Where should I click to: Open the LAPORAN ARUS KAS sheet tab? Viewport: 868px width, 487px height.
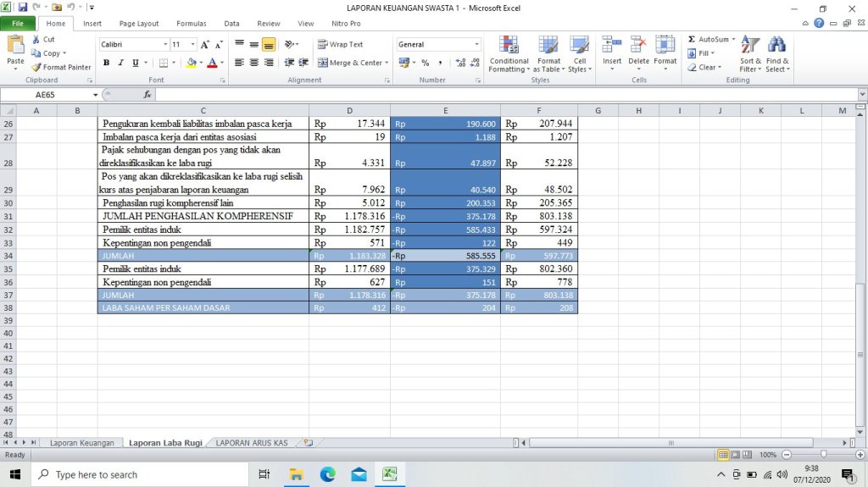point(252,443)
